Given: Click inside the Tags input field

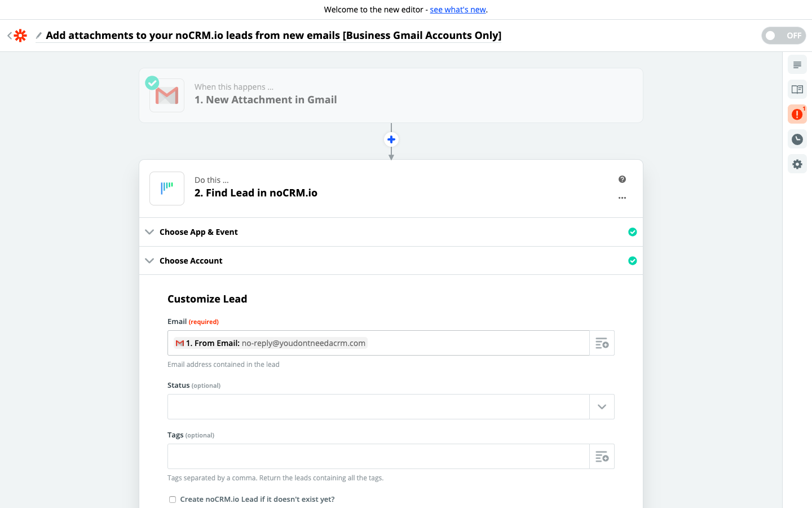Looking at the screenshot, I should pyautogui.click(x=378, y=457).
